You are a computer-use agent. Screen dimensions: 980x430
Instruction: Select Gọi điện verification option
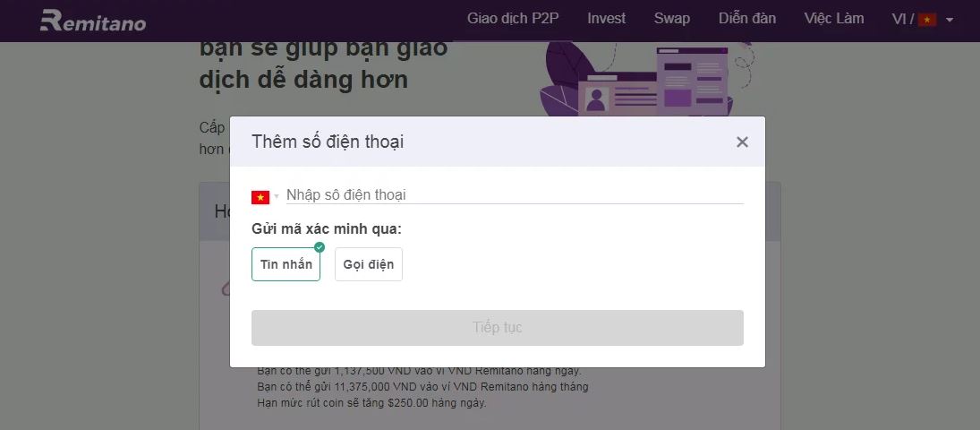point(369,264)
